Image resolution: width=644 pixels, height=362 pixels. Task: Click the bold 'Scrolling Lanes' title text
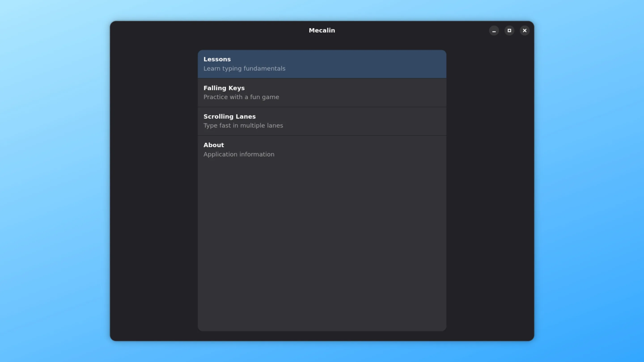[x=229, y=116]
